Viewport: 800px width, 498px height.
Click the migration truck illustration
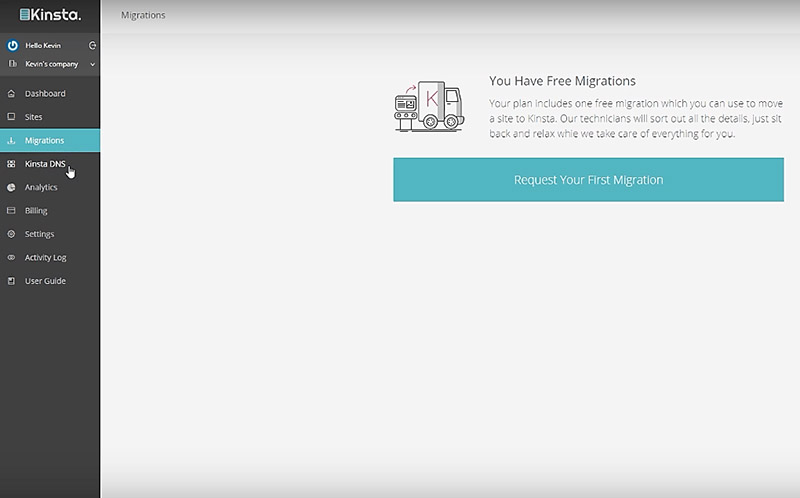429,106
